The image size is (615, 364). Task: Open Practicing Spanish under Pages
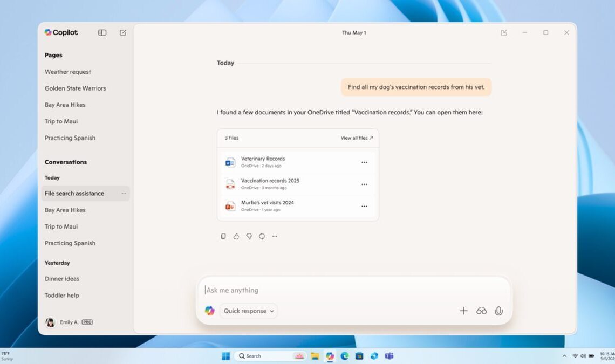tap(70, 138)
